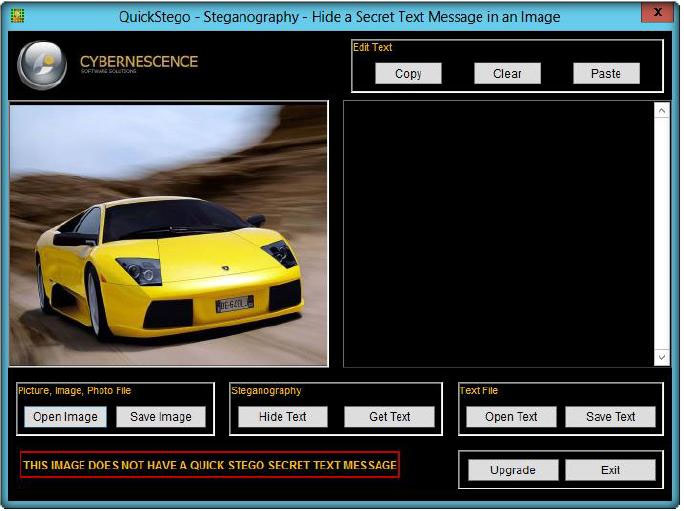
Task: Click the red-bordered status message box
Action: tap(210, 465)
